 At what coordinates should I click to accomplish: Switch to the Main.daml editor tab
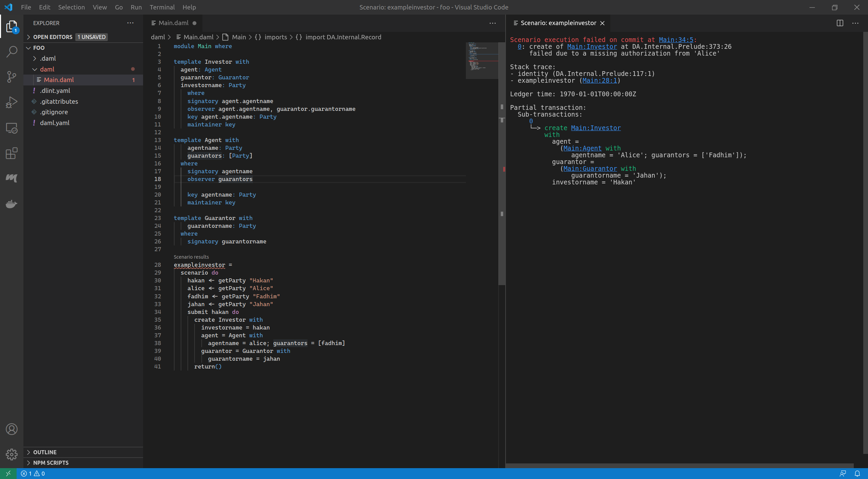click(x=173, y=23)
